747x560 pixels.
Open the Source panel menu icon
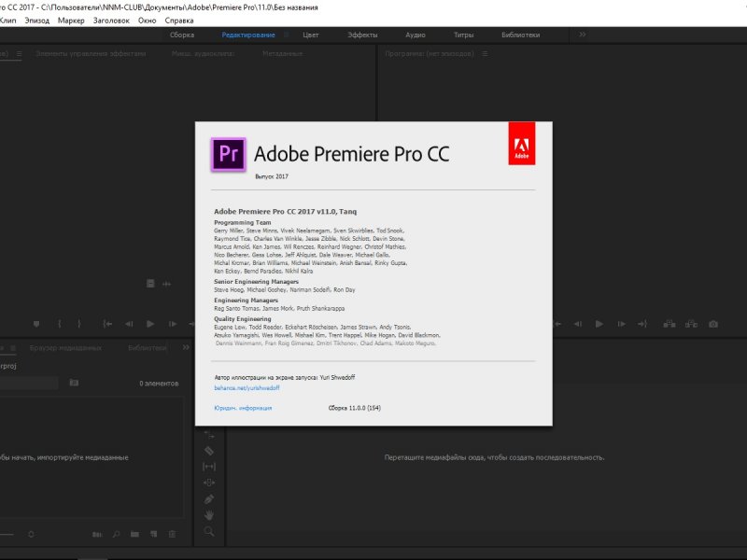click(x=19, y=54)
